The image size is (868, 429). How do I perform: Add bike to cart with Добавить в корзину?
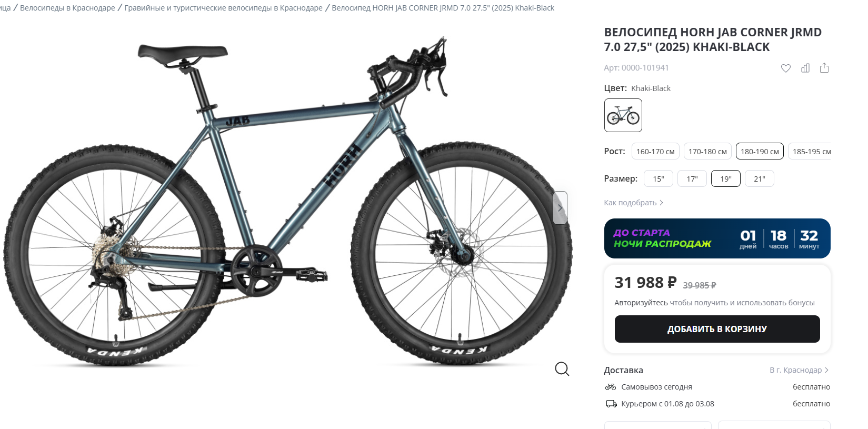[717, 329]
